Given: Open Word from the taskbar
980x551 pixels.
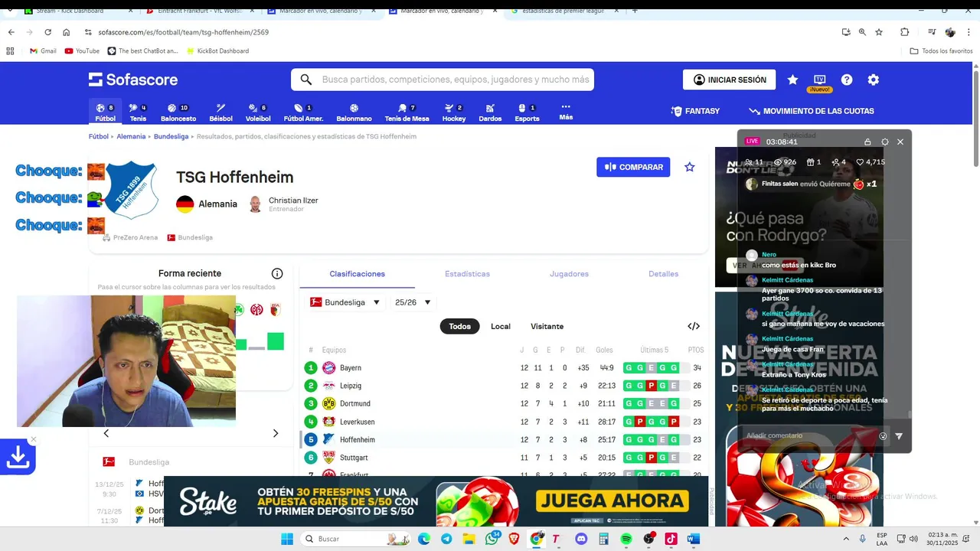Looking at the screenshot, I should [694, 539].
